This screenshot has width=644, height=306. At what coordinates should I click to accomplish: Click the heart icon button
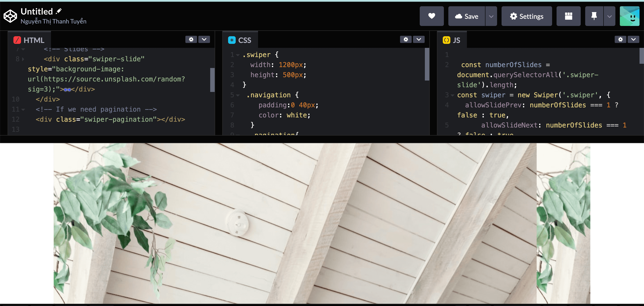coord(432,16)
